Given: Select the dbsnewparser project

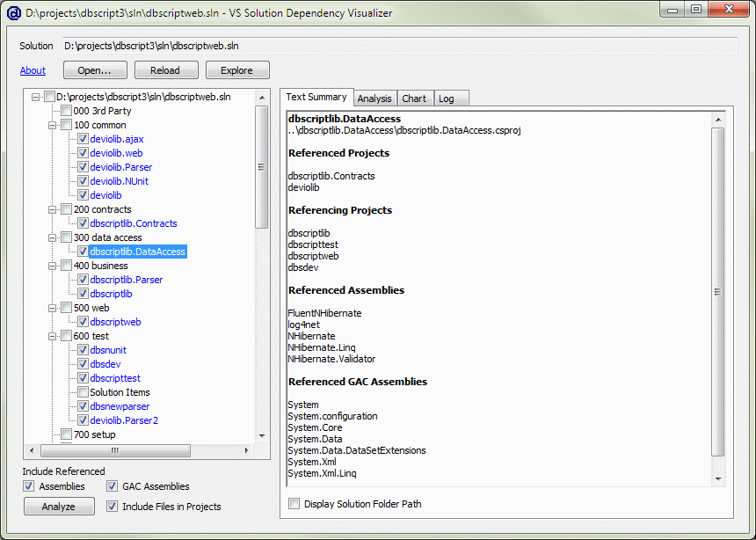Looking at the screenshot, I should coord(120,406).
